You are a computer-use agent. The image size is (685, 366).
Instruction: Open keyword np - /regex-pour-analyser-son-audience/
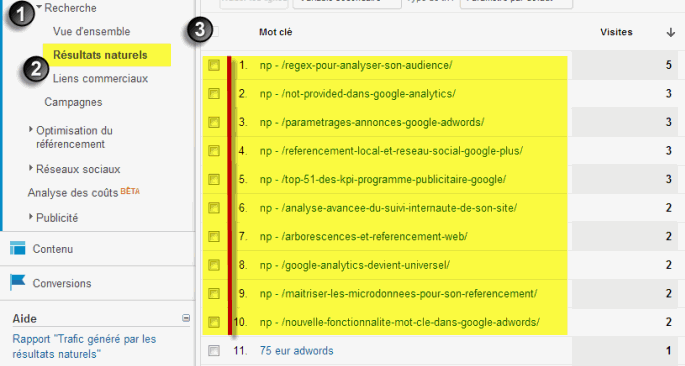(356, 65)
